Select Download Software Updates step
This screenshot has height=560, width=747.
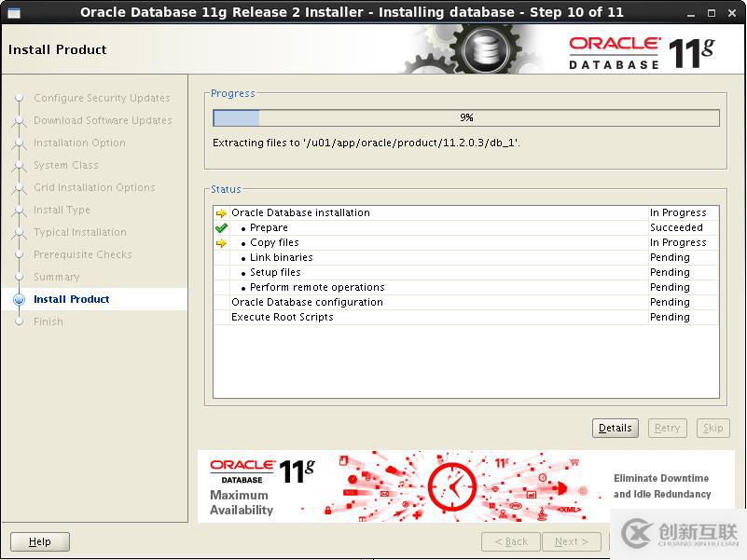click(x=103, y=120)
